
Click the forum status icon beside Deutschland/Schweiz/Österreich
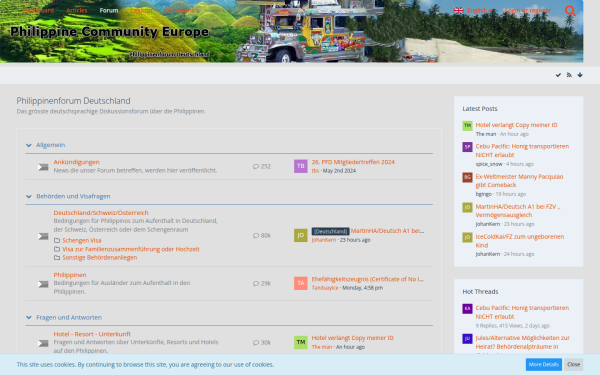coord(43,236)
